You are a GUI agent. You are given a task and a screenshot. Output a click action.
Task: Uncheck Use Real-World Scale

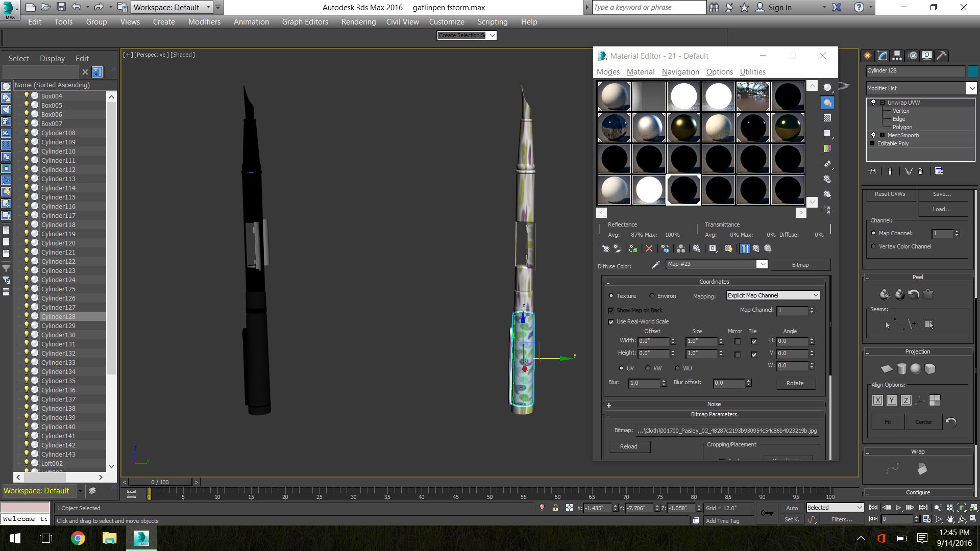click(611, 322)
